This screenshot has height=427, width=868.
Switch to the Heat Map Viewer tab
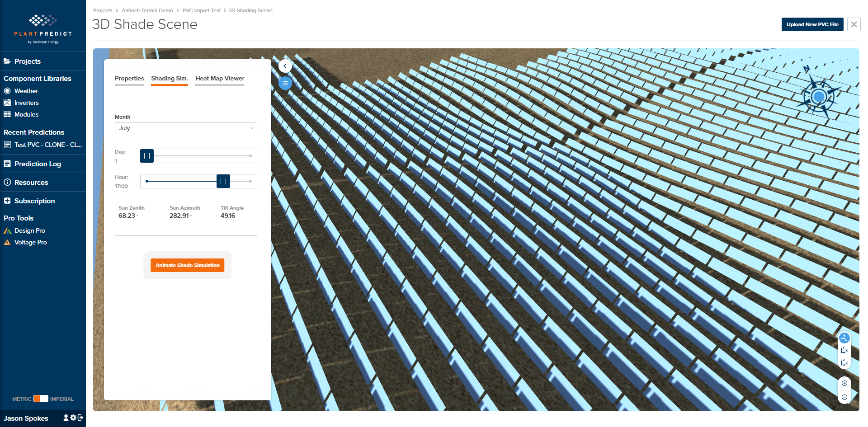(220, 79)
